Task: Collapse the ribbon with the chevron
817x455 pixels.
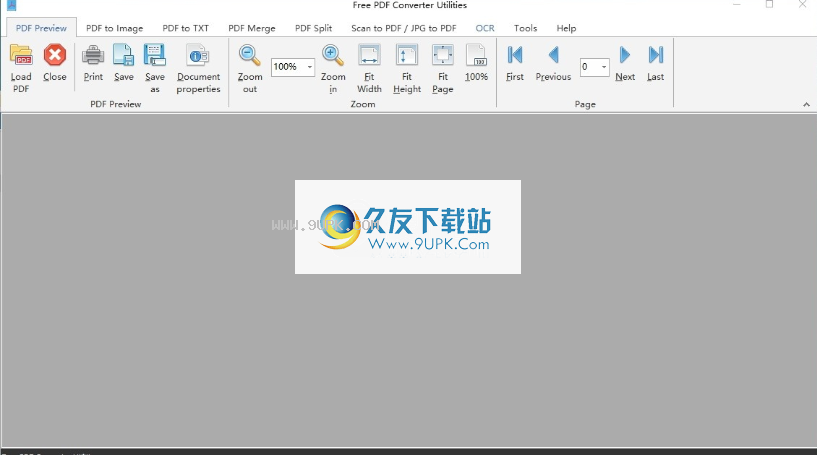Action: click(806, 105)
